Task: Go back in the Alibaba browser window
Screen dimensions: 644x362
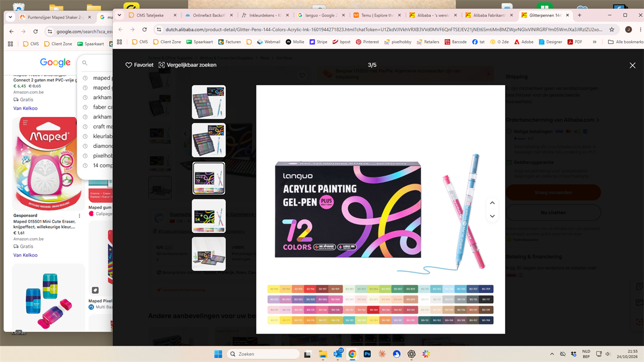Action: (121, 29)
